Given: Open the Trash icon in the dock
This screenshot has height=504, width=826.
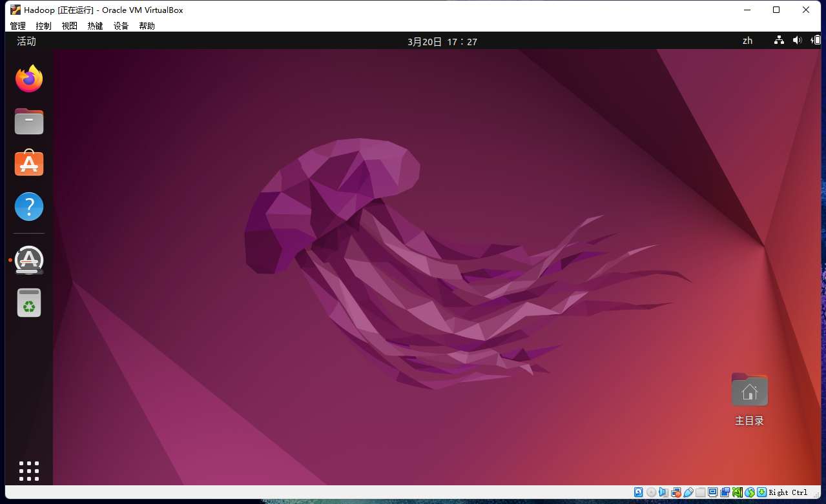Looking at the screenshot, I should tap(29, 303).
